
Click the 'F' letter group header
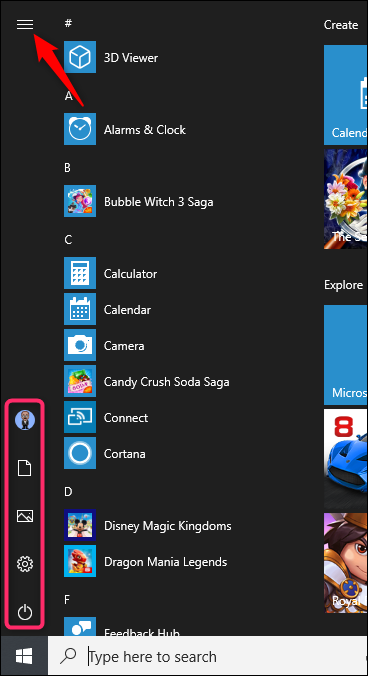point(67,600)
